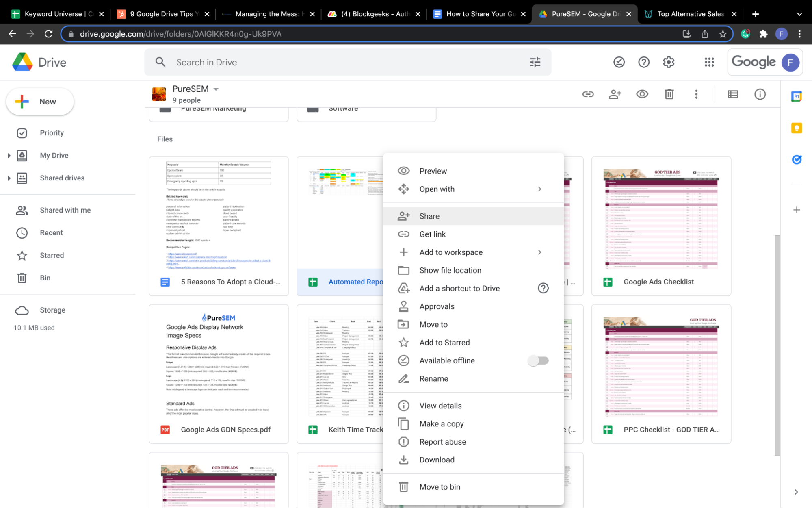
Task: Click the vertical scrollbar of the file list
Action: pos(777,345)
